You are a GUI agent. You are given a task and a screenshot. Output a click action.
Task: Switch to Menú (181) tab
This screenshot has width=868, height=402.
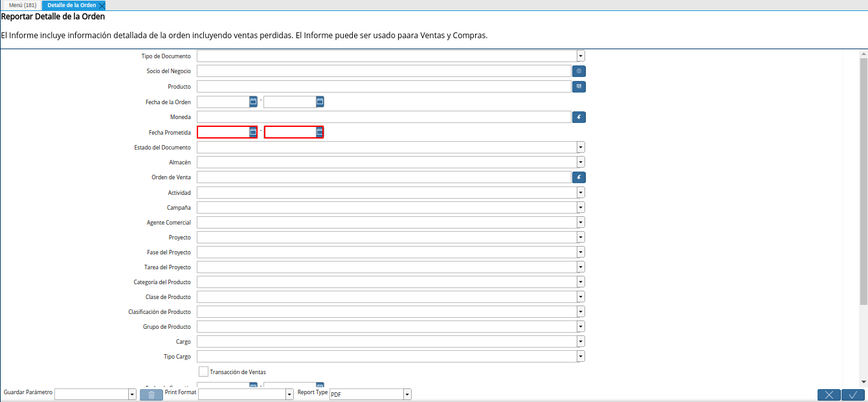point(22,5)
